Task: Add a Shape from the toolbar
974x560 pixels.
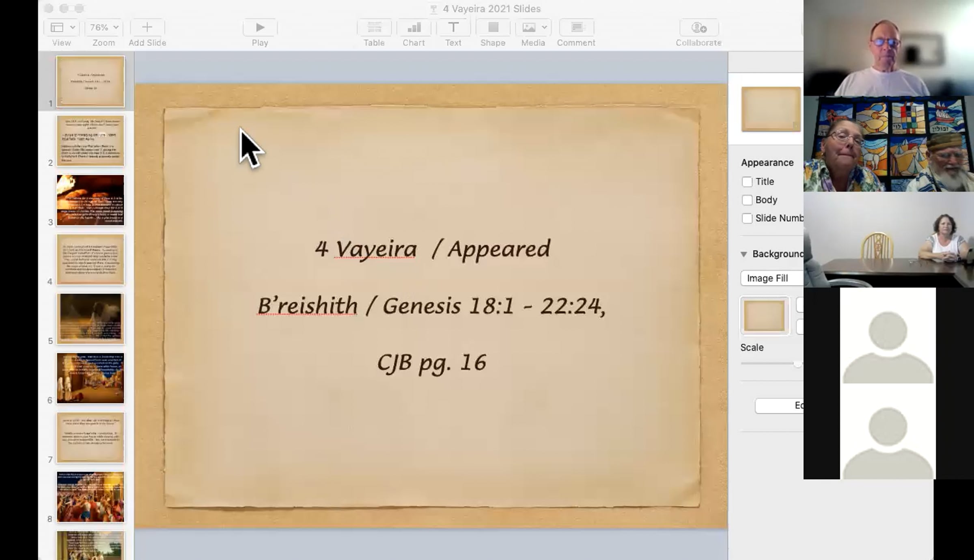Action: click(x=493, y=28)
